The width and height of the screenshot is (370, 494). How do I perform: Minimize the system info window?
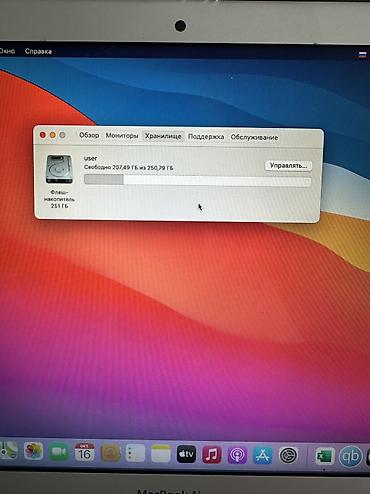point(52,135)
